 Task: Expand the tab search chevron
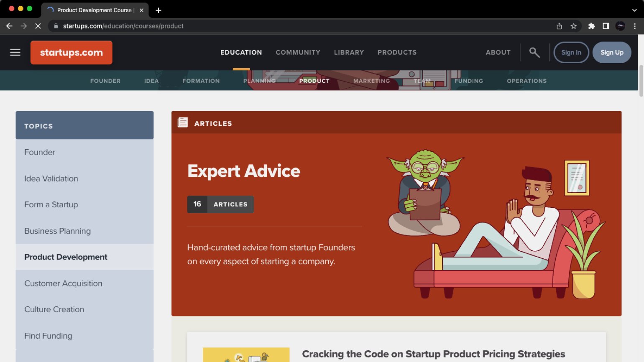(x=634, y=10)
